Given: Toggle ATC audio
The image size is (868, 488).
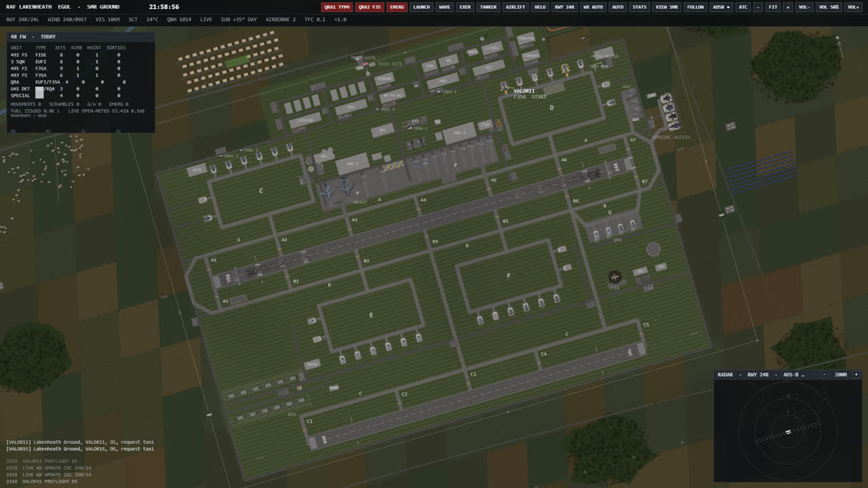Looking at the screenshot, I should [x=743, y=7].
